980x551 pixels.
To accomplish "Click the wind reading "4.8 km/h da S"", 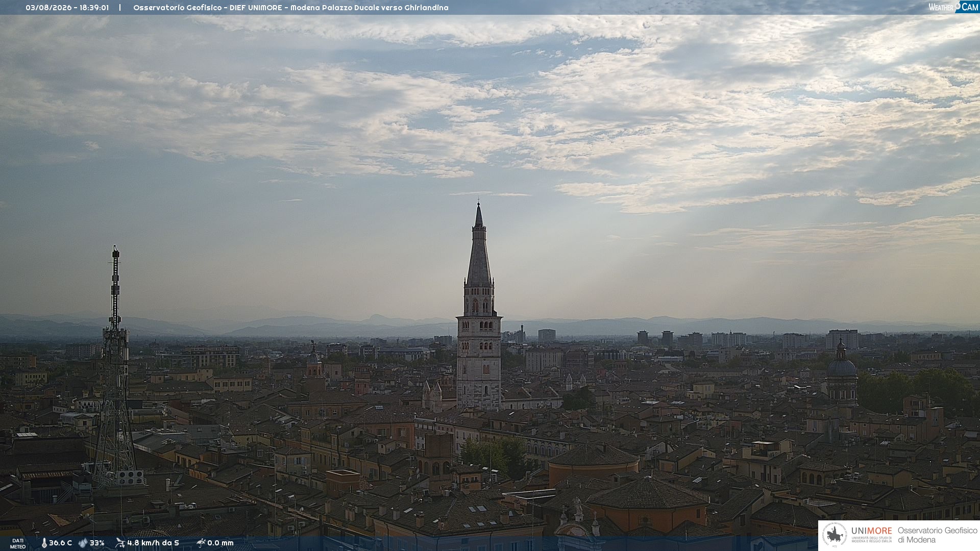I will click(x=153, y=543).
